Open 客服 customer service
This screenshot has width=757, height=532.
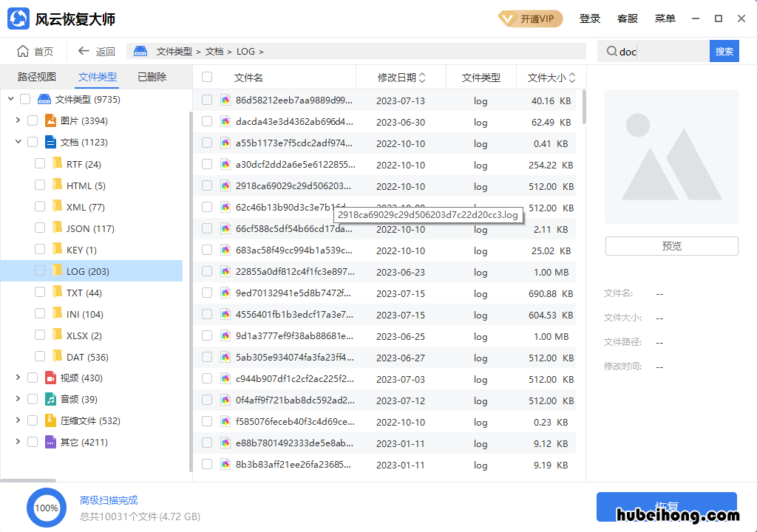pyautogui.click(x=628, y=18)
